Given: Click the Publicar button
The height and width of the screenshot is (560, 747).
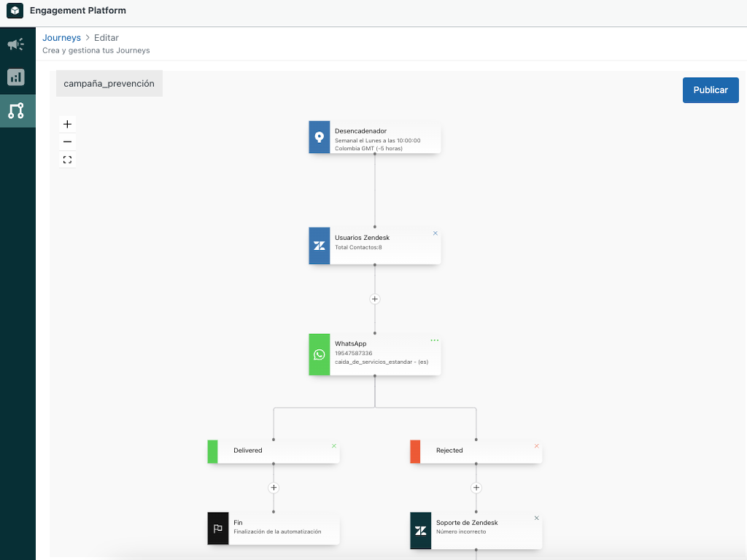Looking at the screenshot, I should click(x=710, y=90).
